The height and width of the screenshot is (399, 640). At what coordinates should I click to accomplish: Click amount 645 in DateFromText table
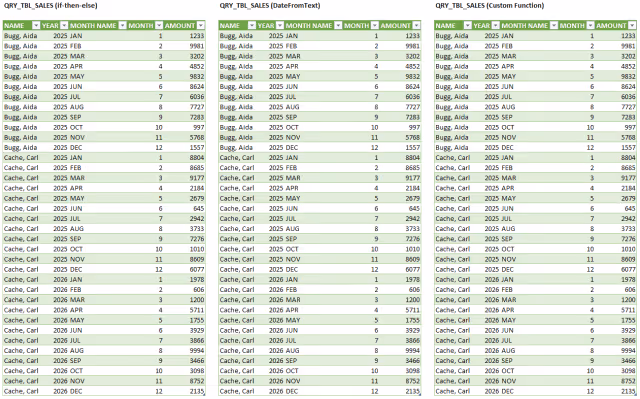click(x=414, y=208)
